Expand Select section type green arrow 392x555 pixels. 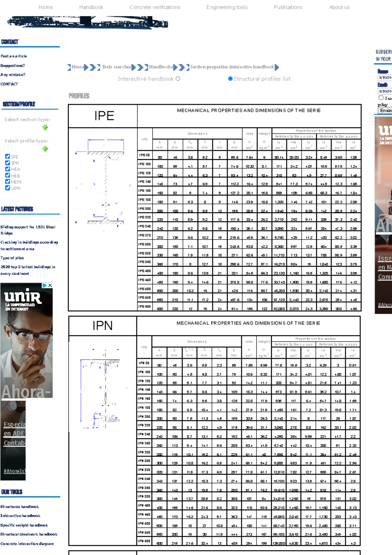click(45, 128)
